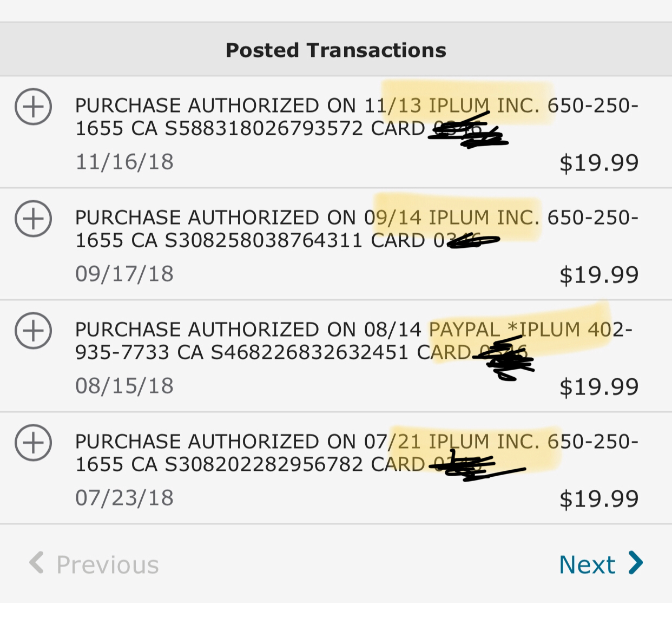672x631 pixels.
Task: Click the 11/16/18 posted date
Action: [x=124, y=162]
